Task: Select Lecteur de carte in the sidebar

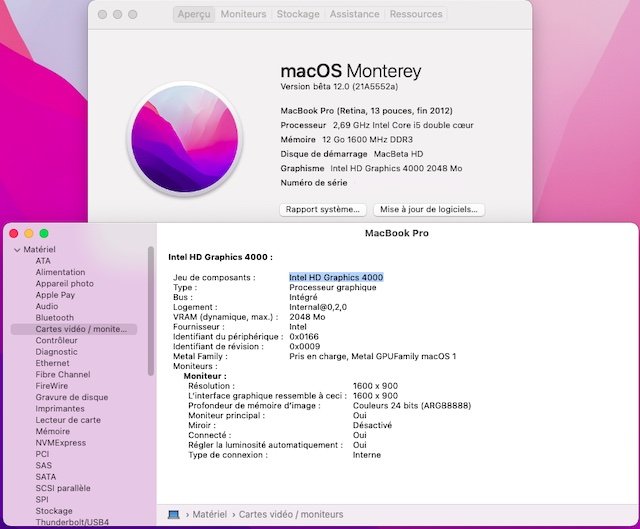Action: pos(68,420)
